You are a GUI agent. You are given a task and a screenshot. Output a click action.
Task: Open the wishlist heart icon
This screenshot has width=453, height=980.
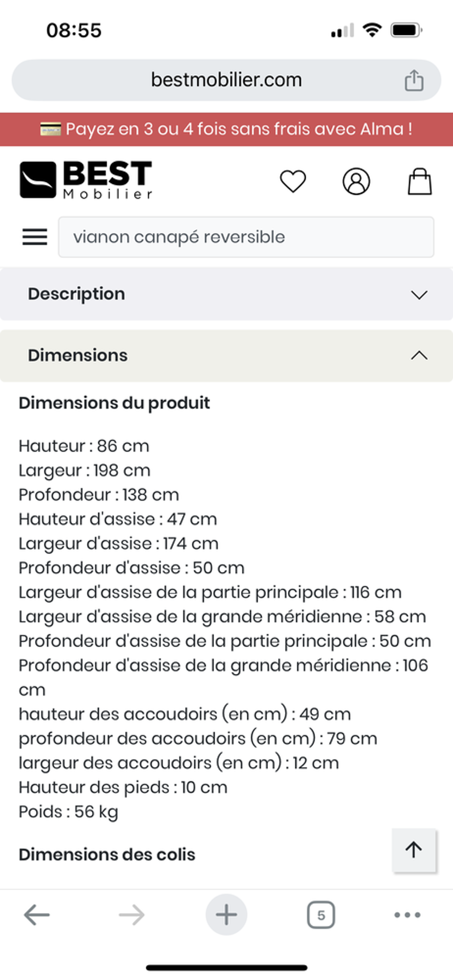point(293,181)
